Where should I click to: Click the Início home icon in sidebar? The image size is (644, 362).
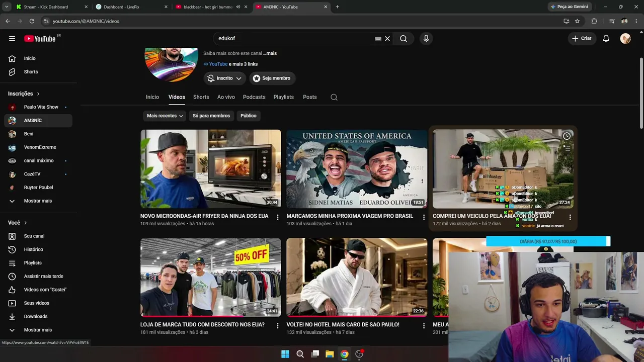tap(12, 58)
